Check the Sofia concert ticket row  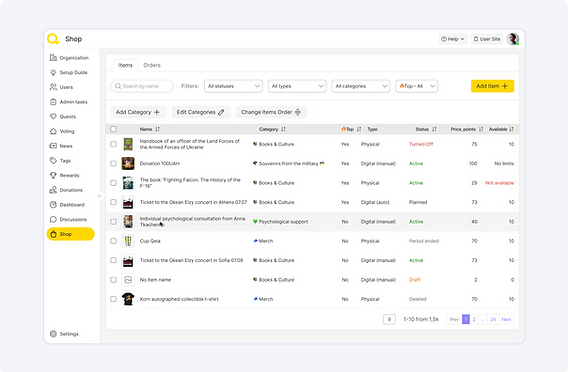coord(113,260)
